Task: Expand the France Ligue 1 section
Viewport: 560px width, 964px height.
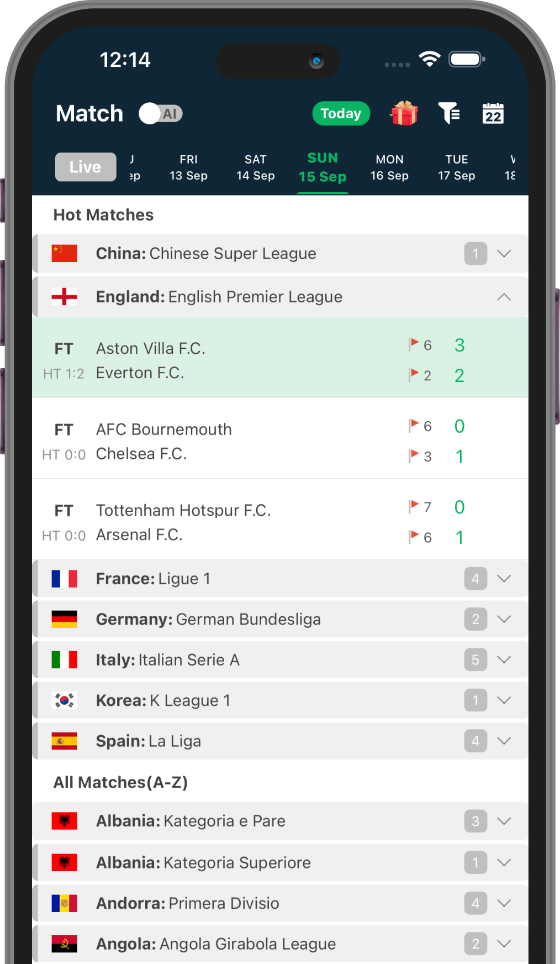Action: coord(503,579)
